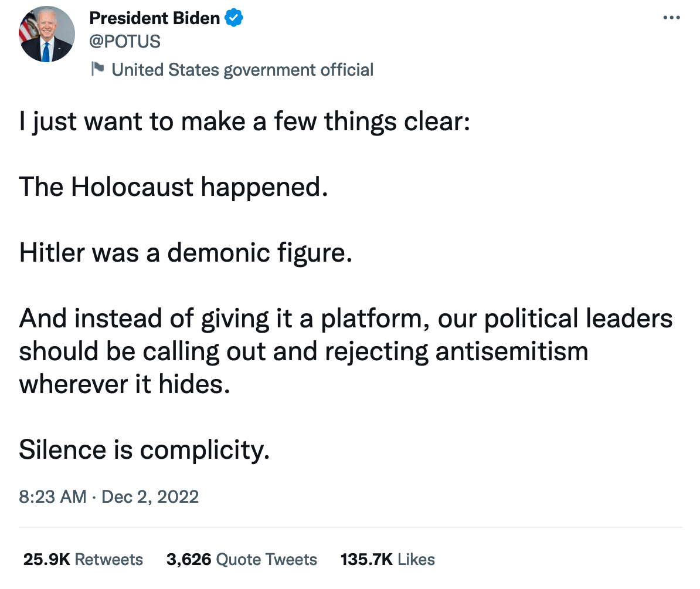Click the 8:23 AM timestamp
This screenshot has width=700, height=589.
pos(53,497)
